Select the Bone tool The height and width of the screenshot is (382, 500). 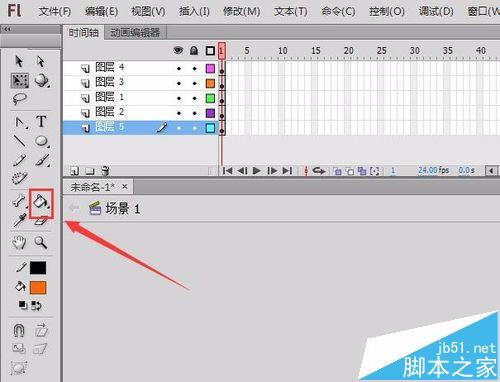click(19, 201)
